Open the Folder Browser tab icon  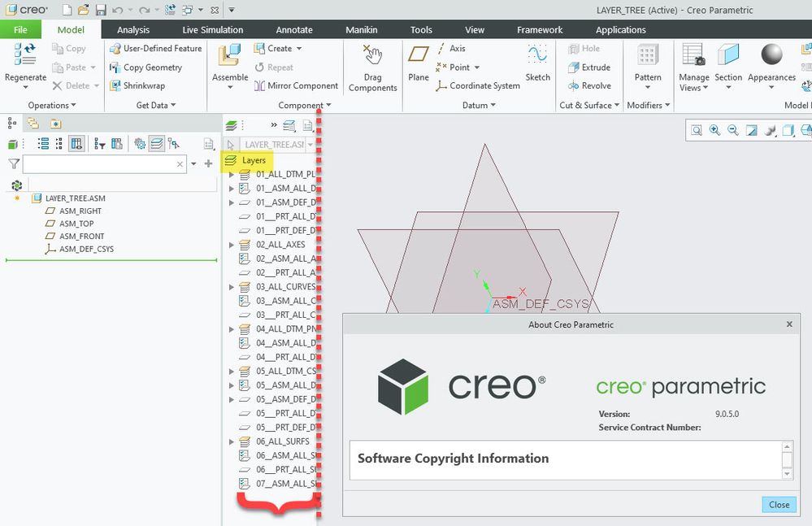coord(33,124)
